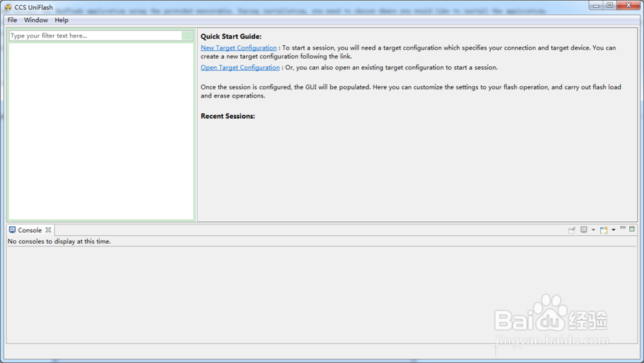This screenshot has width=644, height=363.
Task: Open the Window menu
Action: click(35, 20)
